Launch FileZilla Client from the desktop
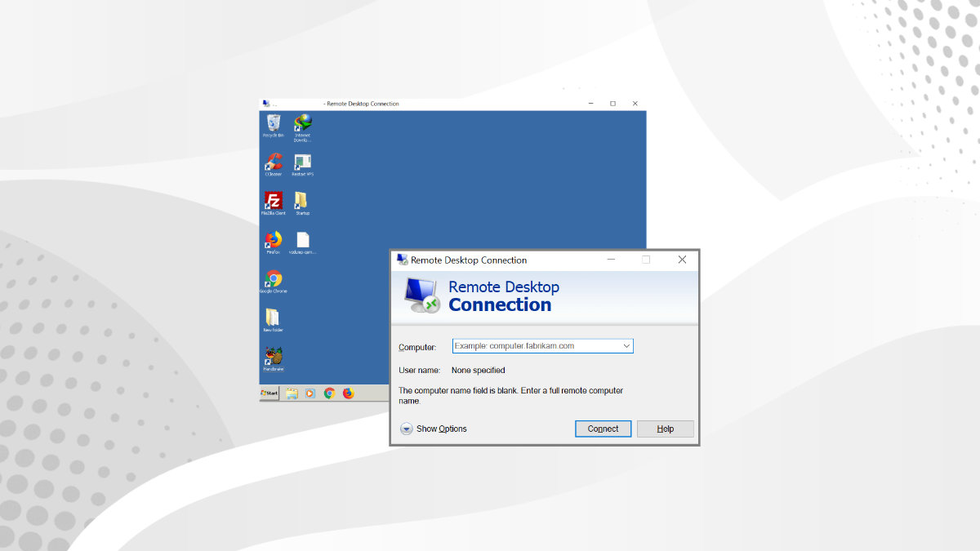This screenshot has height=551, width=980. (x=272, y=201)
